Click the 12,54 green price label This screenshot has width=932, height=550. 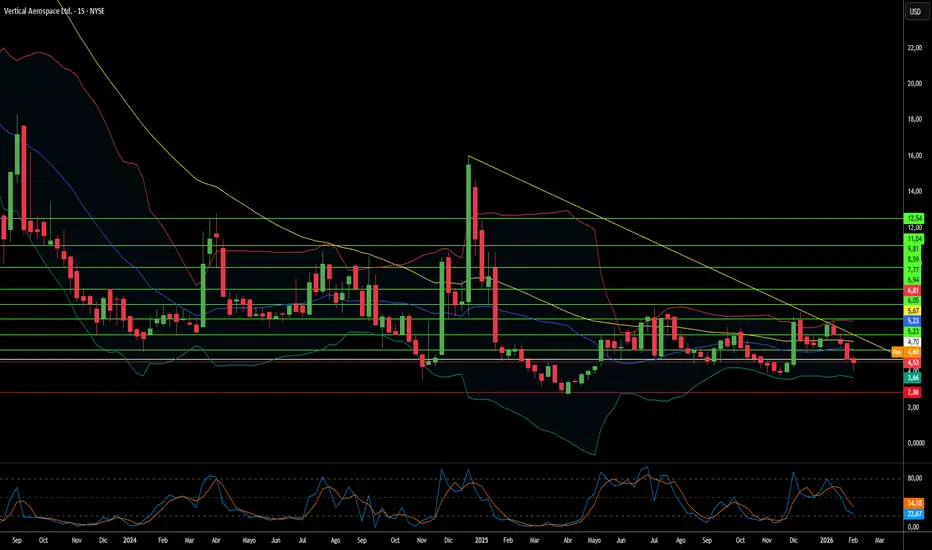(913, 218)
